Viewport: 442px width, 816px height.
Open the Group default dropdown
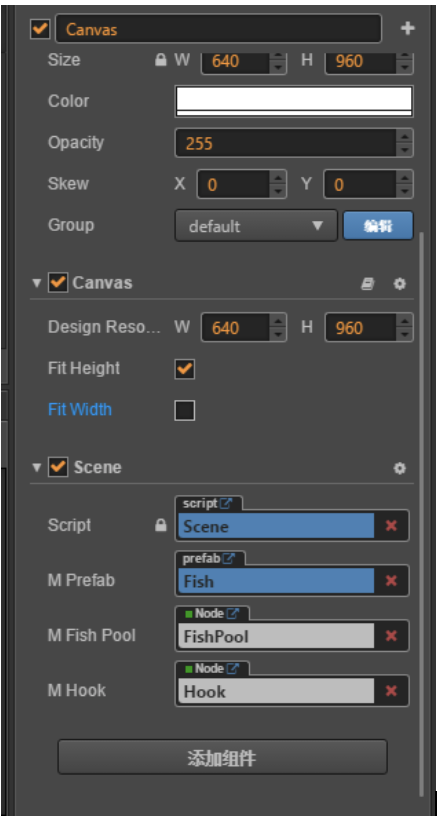pos(256,226)
